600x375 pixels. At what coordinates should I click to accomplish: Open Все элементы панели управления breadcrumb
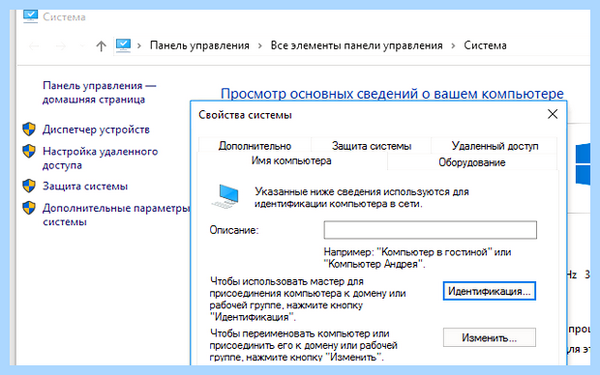356,46
